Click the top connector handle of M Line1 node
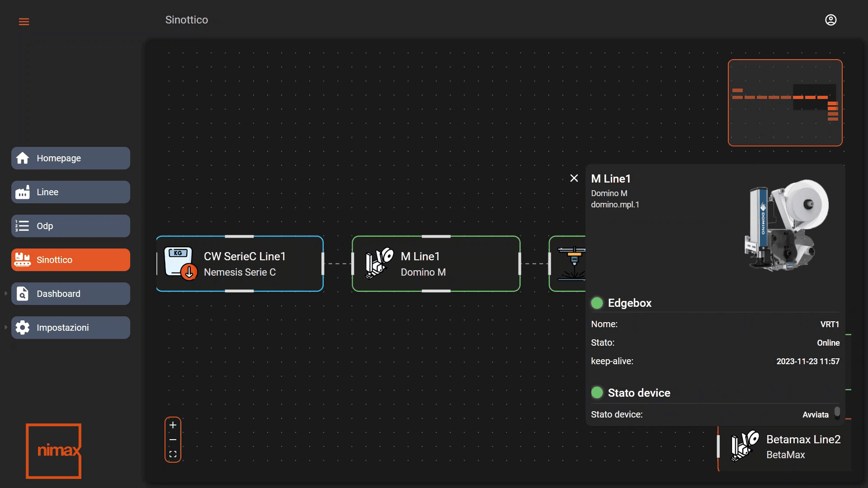 436,236
